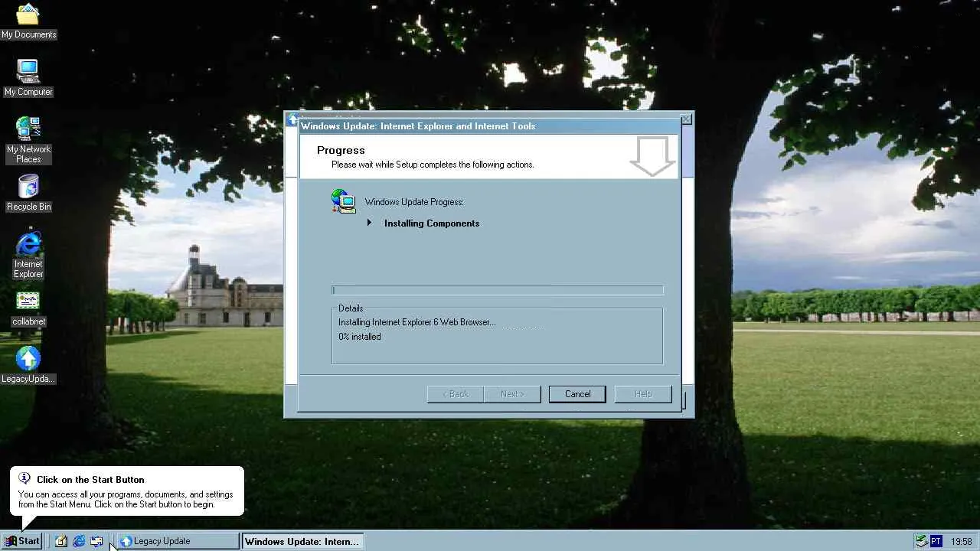Select the My Network Places desktop icon

pos(28,140)
